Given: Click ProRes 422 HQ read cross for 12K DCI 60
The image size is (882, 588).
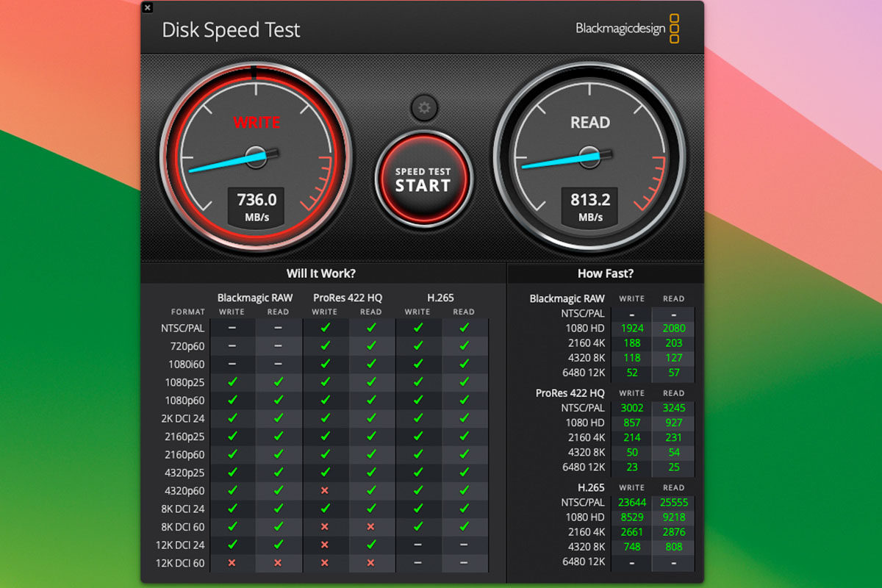Looking at the screenshot, I should (370, 563).
